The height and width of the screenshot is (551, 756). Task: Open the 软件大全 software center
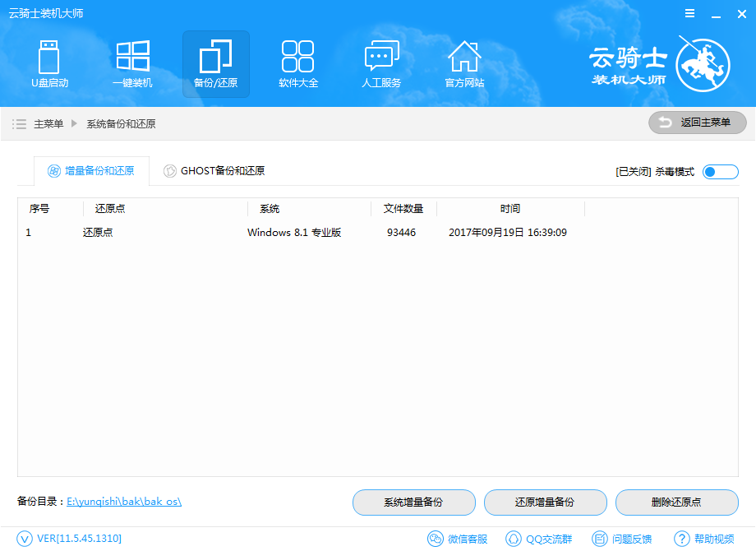tap(298, 63)
